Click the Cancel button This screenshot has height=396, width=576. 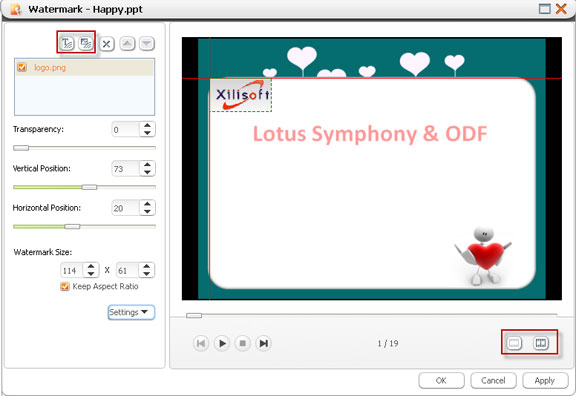[493, 381]
